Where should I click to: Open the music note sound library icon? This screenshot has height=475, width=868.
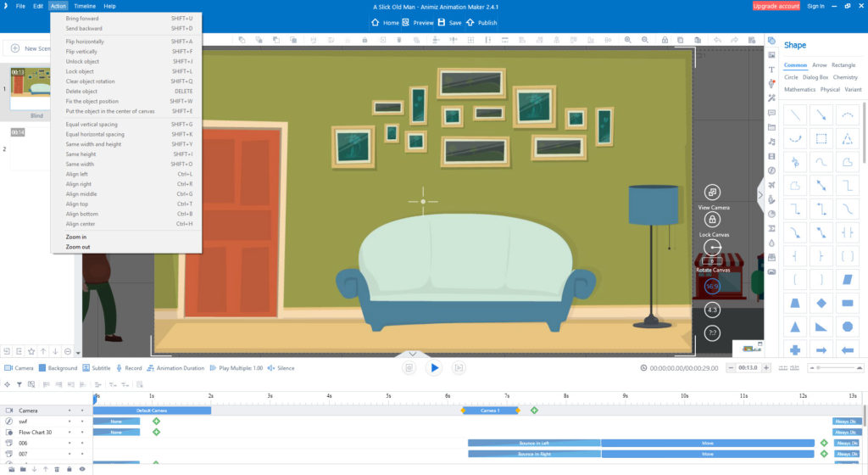point(771,142)
